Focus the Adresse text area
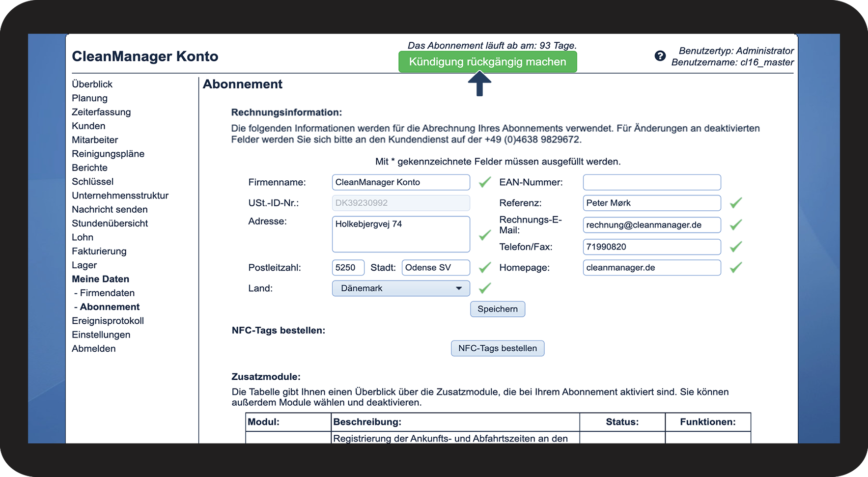 (401, 234)
